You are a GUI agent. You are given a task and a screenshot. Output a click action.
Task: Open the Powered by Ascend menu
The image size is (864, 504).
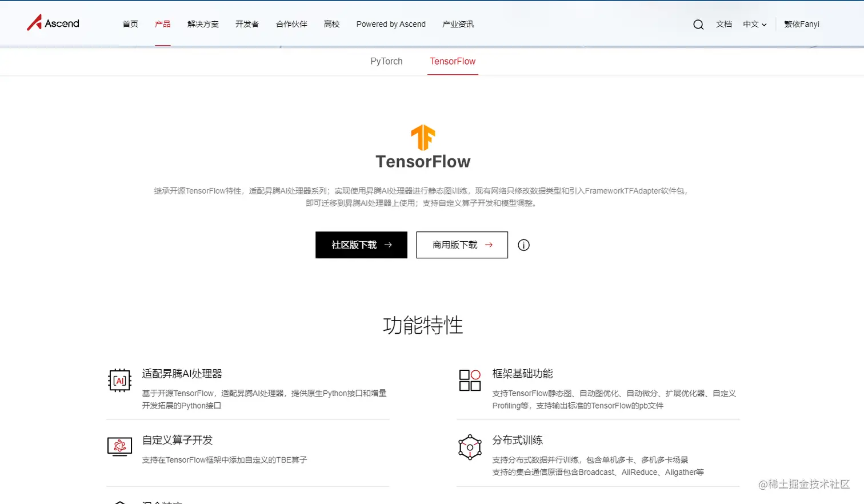(390, 24)
